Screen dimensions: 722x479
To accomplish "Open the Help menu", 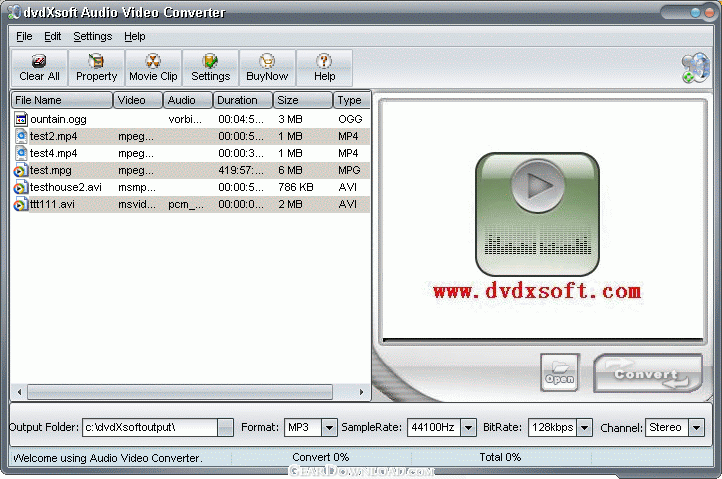I will click(134, 36).
